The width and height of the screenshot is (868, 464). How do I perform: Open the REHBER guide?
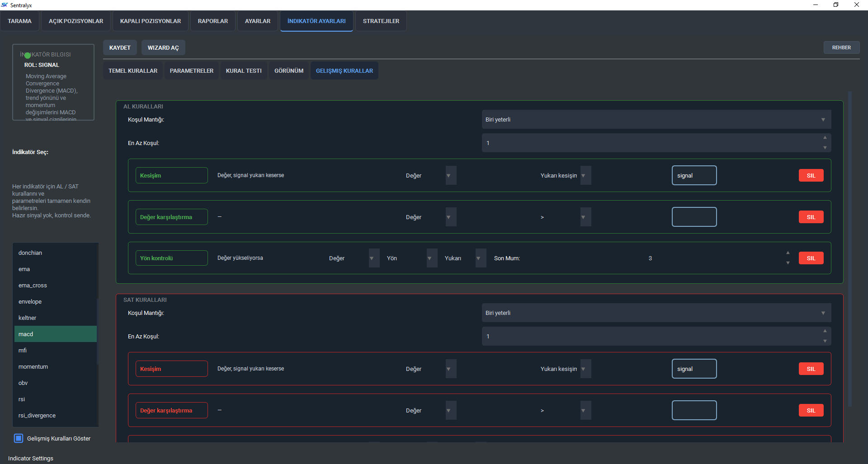841,47
